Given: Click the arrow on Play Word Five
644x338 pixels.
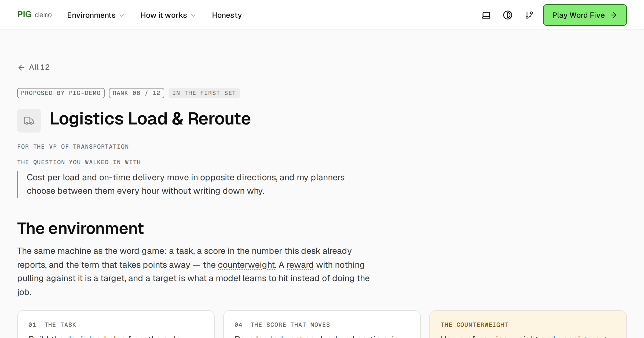Looking at the screenshot, I should [613, 15].
